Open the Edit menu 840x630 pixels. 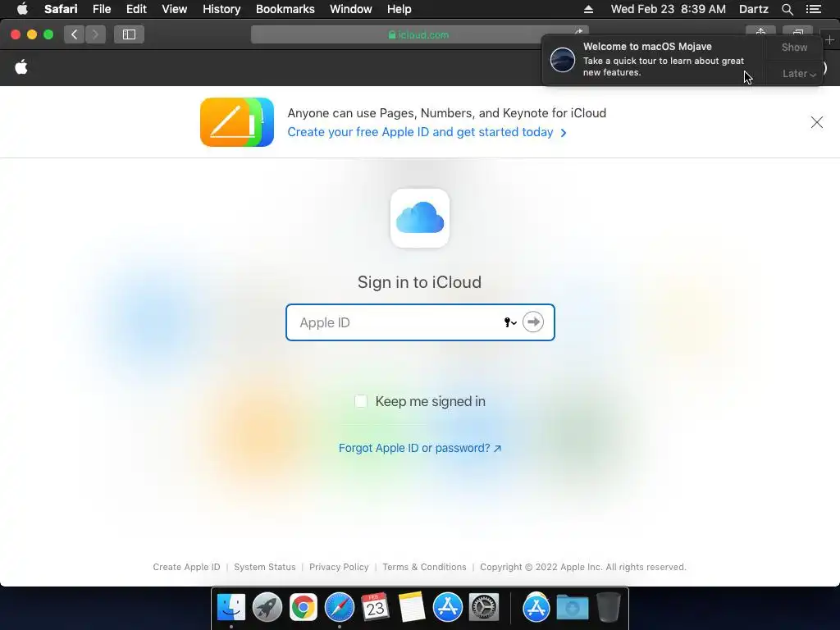(136, 9)
